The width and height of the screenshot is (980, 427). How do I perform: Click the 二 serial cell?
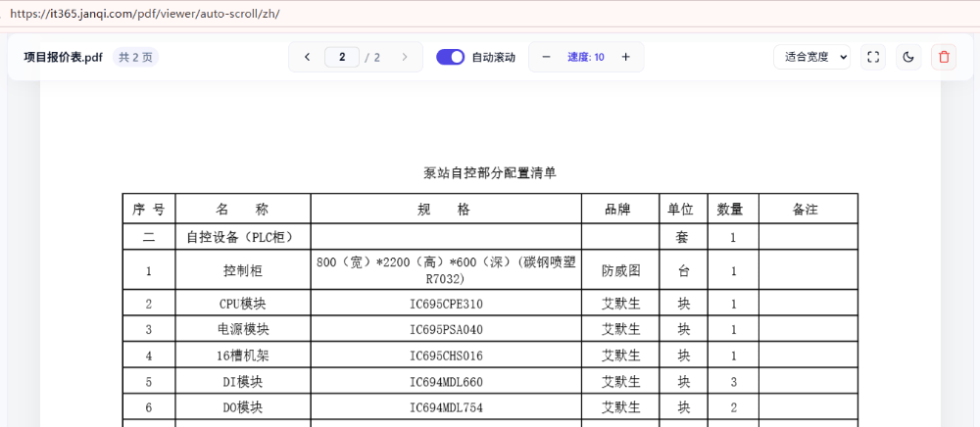coord(149,237)
